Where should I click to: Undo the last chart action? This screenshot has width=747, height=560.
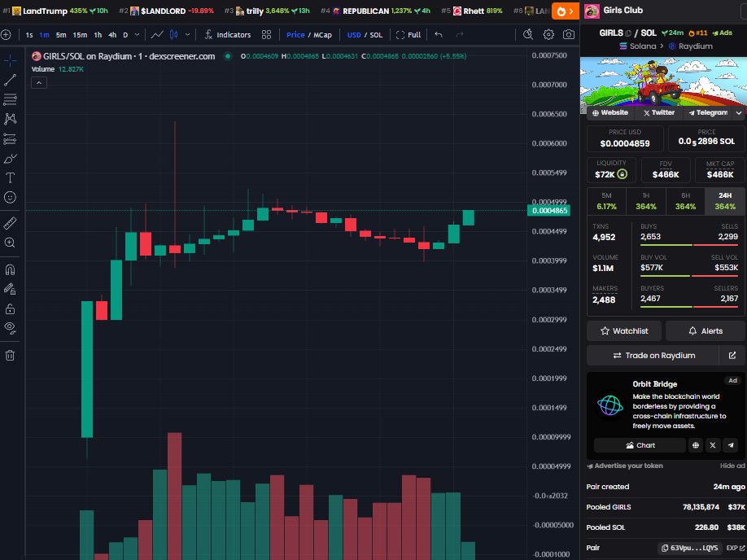(x=439, y=35)
